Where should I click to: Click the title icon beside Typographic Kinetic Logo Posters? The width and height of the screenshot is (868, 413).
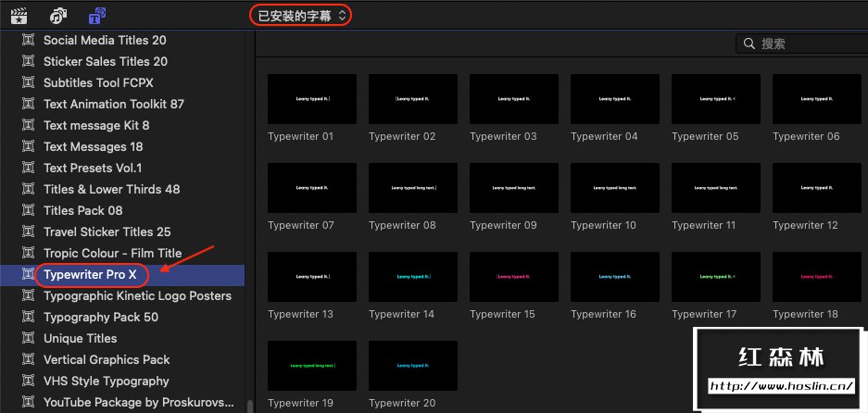coord(28,295)
